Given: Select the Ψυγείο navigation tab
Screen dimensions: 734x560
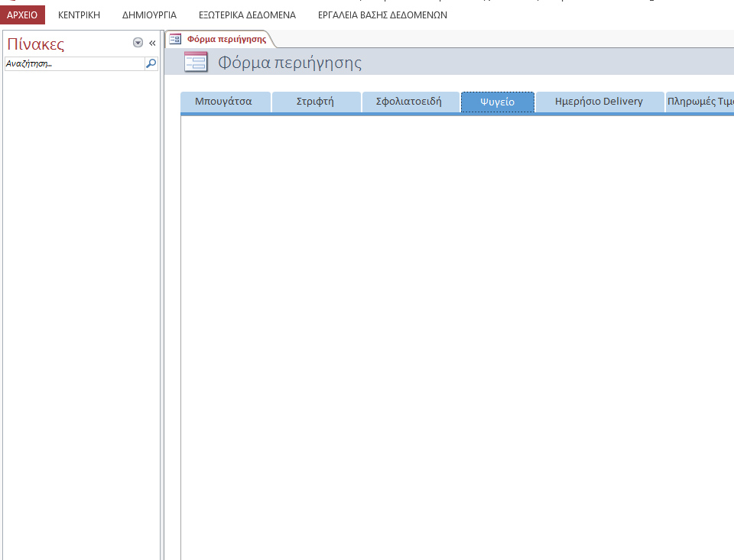Looking at the screenshot, I should click(x=498, y=102).
